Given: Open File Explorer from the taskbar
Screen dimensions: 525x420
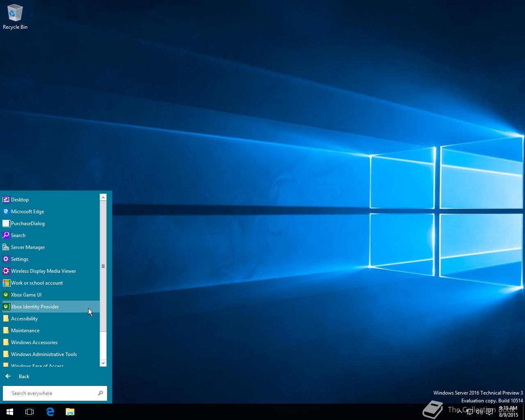Looking at the screenshot, I should 70,412.
